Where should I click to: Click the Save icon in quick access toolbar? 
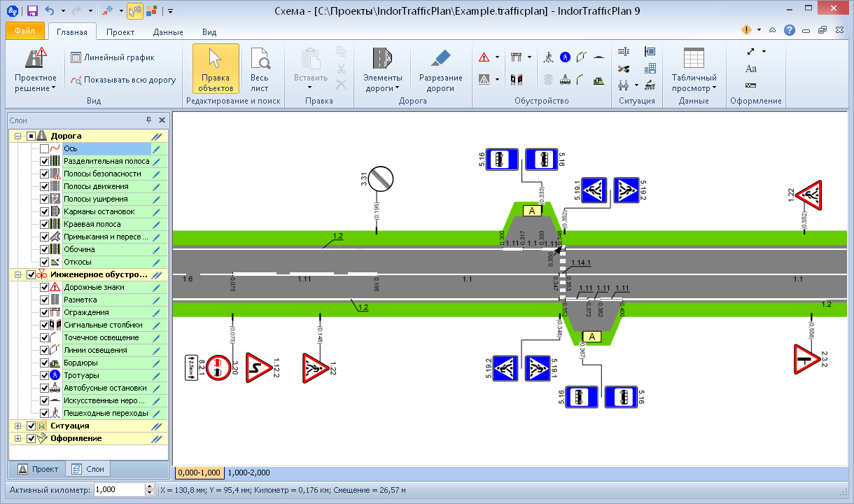[32, 11]
